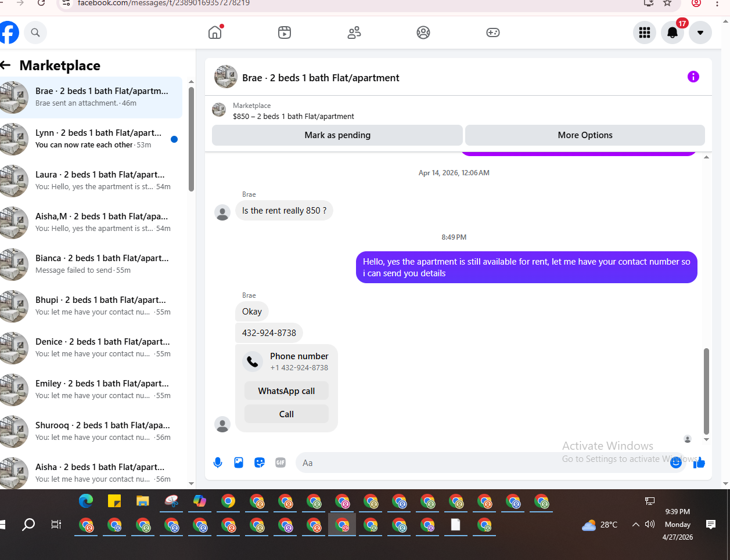Screen dimensions: 730x560
Task: Open Laura conversation in the list
Action: (91, 180)
